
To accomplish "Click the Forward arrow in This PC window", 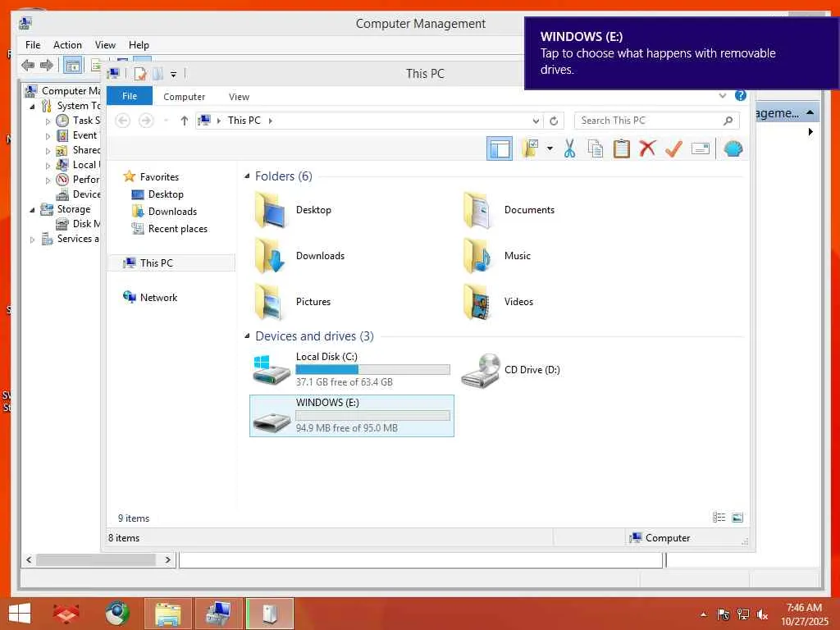I will point(146,121).
